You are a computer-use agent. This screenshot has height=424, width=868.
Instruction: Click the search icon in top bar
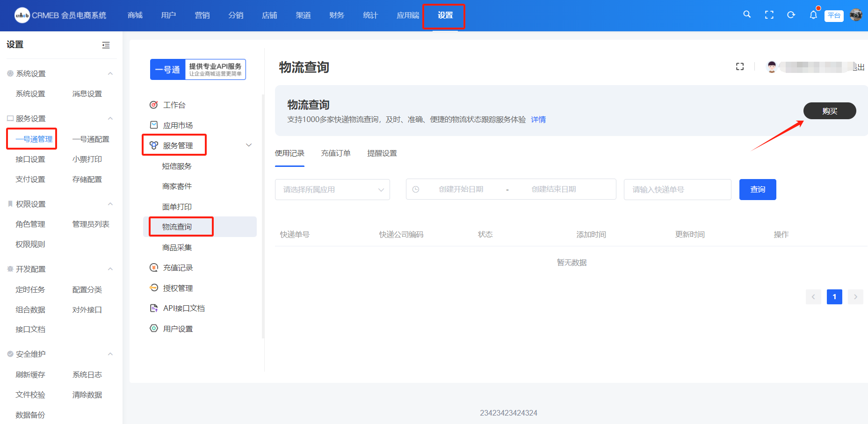tap(747, 14)
